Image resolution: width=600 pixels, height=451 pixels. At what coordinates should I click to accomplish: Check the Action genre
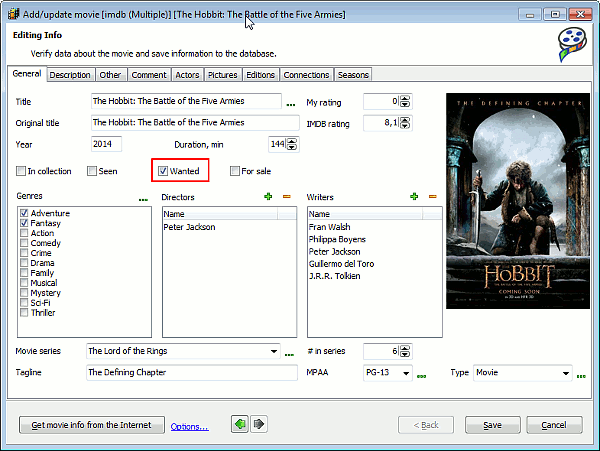click(24, 233)
